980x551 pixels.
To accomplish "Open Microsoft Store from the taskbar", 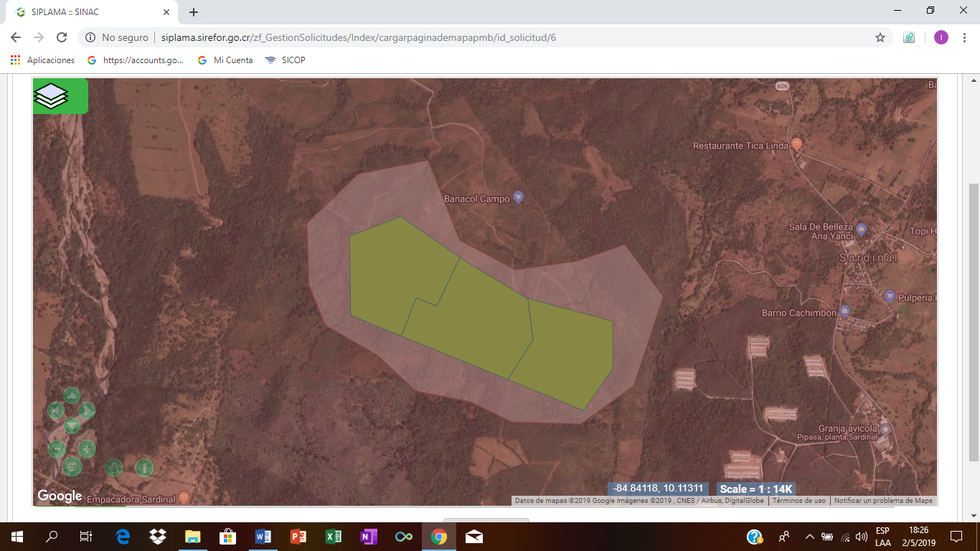I will point(228,537).
